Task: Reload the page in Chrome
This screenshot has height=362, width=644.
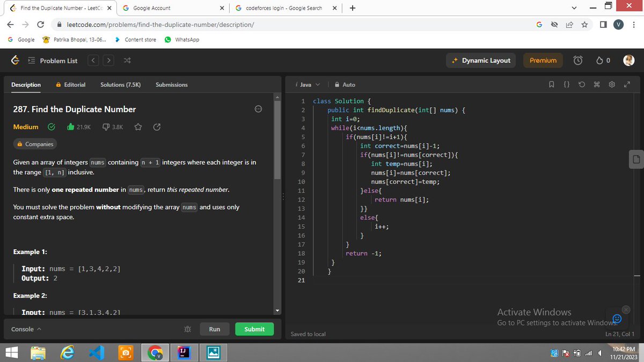Action: pos(40,24)
